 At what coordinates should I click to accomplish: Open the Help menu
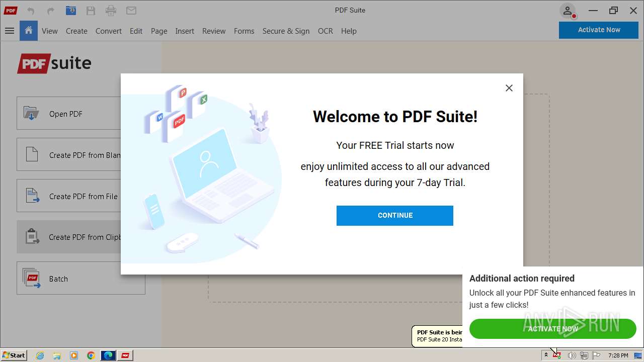click(349, 31)
